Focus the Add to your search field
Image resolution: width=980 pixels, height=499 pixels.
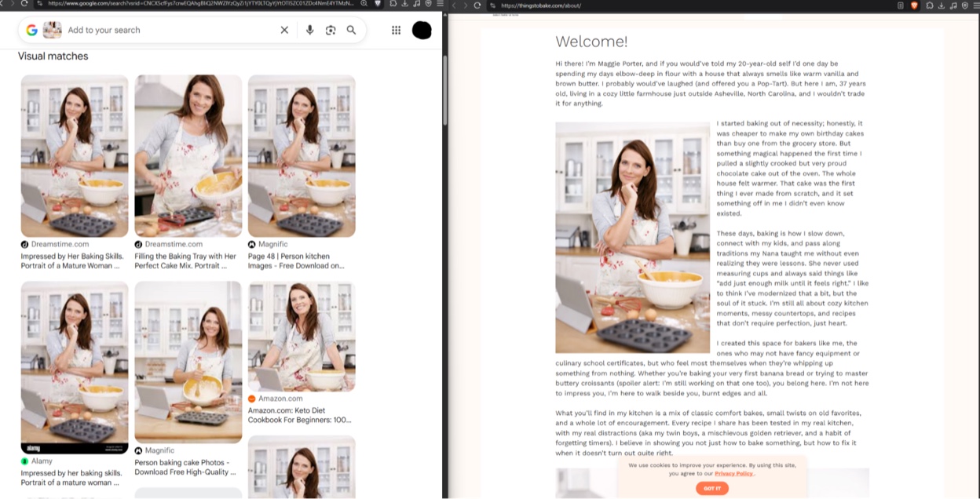[x=169, y=30]
